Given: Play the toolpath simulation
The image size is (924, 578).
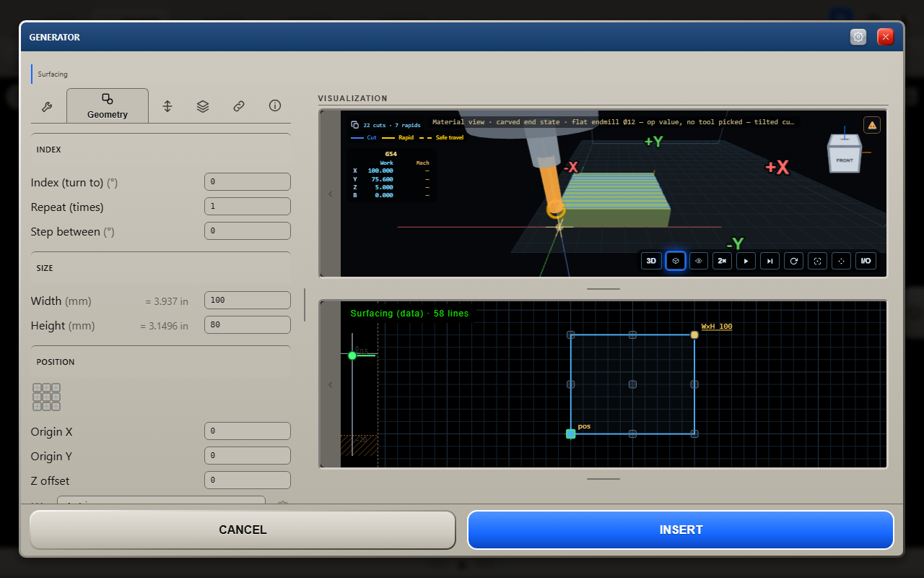Looking at the screenshot, I should tap(746, 261).
